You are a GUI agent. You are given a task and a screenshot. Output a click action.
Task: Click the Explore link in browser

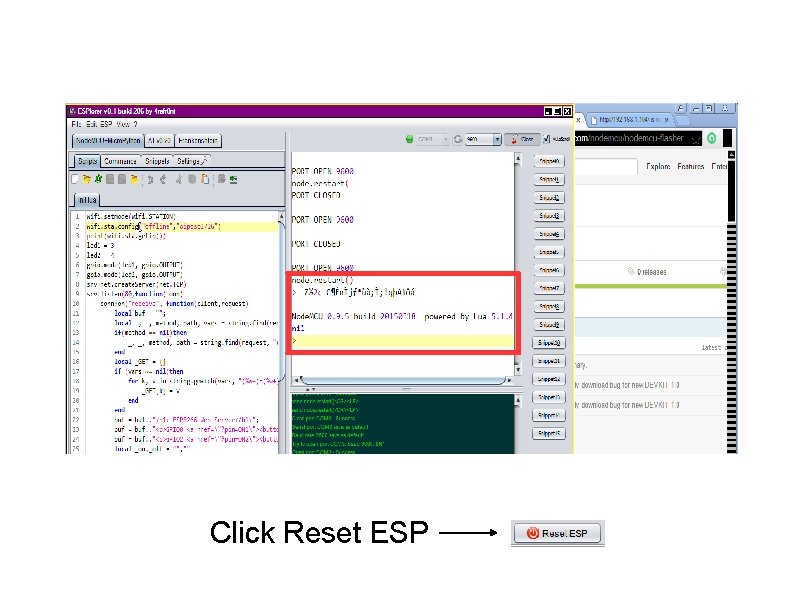pos(658,166)
